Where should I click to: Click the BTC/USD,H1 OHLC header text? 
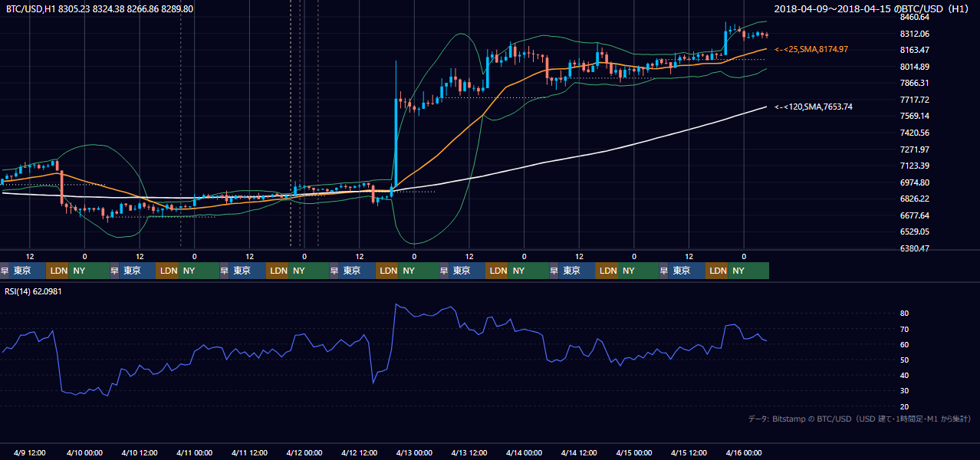(100, 8)
